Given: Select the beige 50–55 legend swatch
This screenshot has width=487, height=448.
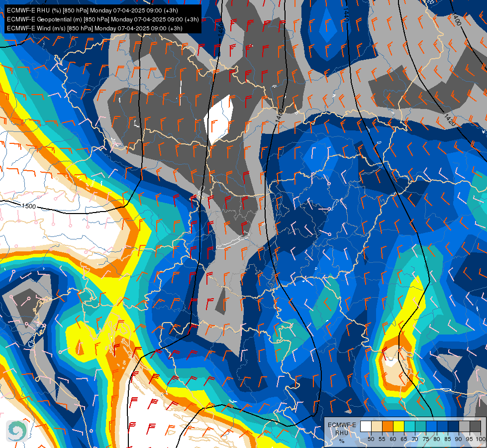Looking at the screenshot, I should click(x=377, y=426).
